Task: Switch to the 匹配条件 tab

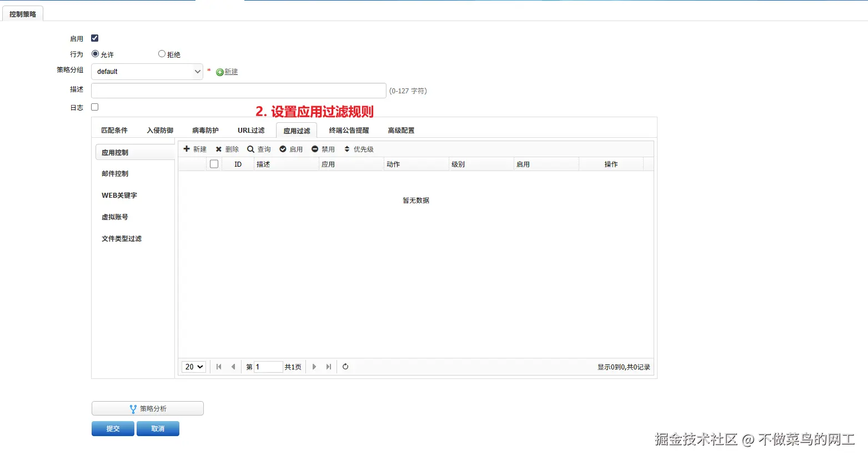Action: [114, 131]
